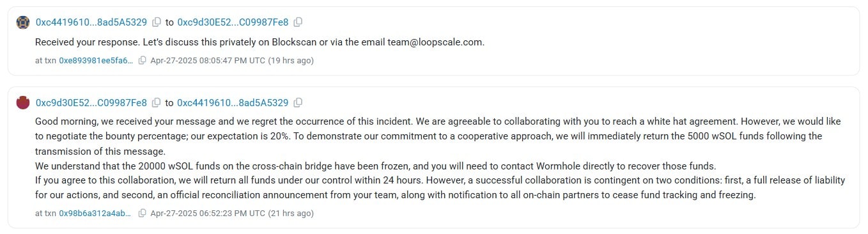Open transaction link 0xe893981ee5fa6
The image size is (868, 234).
[97, 61]
